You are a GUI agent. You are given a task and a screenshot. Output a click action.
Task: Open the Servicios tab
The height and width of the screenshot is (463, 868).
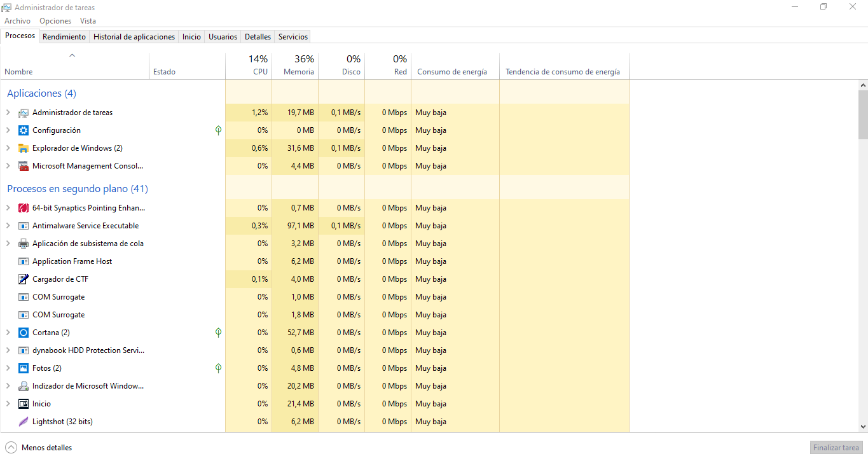coord(293,37)
